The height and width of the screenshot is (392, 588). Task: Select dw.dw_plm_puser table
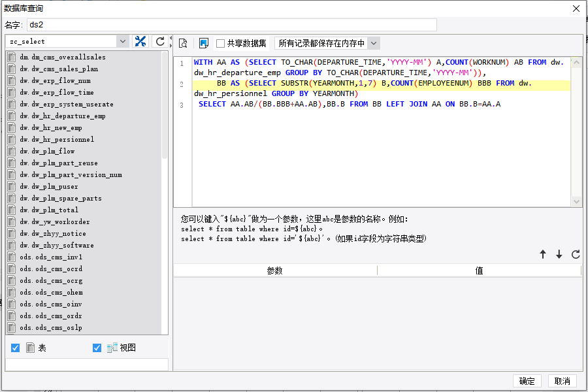click(49, 186)
